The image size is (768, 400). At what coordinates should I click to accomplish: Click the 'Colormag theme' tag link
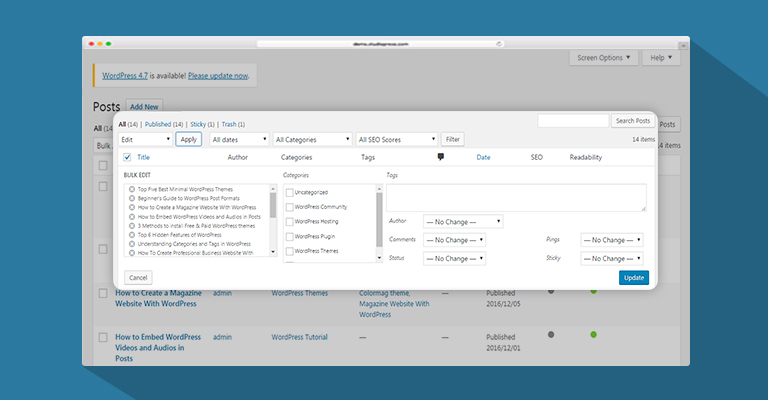coord(384,293)
